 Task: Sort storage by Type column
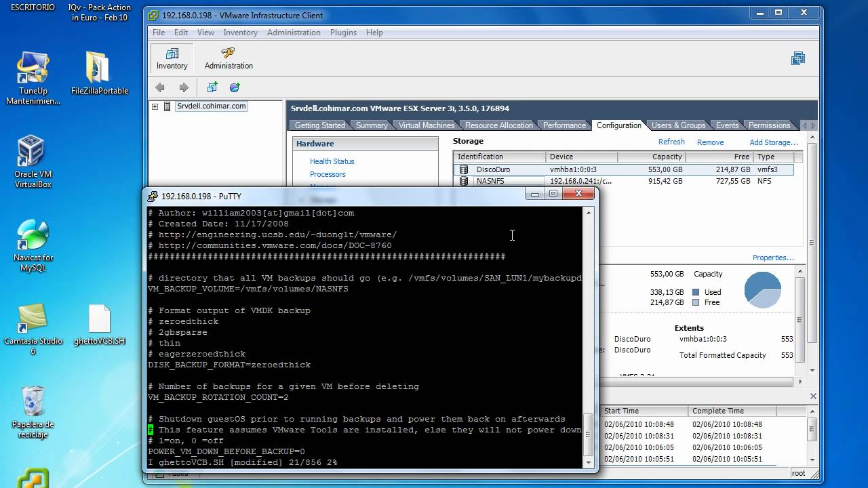click(x=773, y=157)
